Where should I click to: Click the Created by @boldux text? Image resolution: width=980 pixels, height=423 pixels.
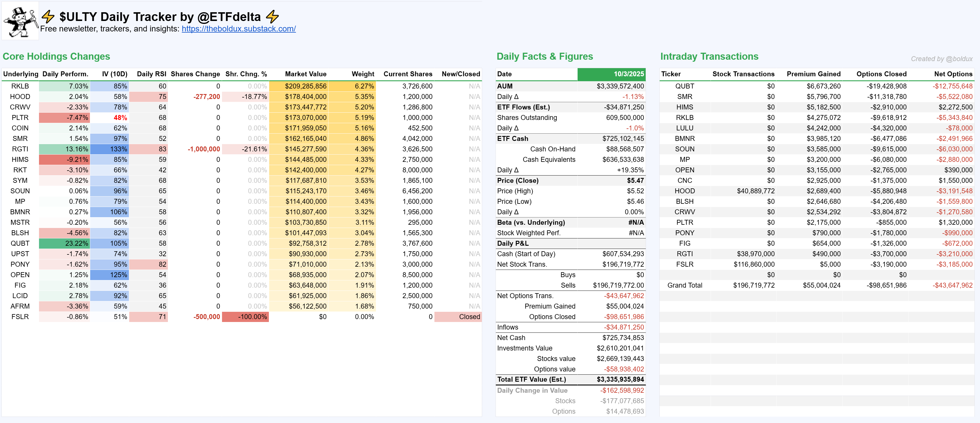click(x=941, y=59)
